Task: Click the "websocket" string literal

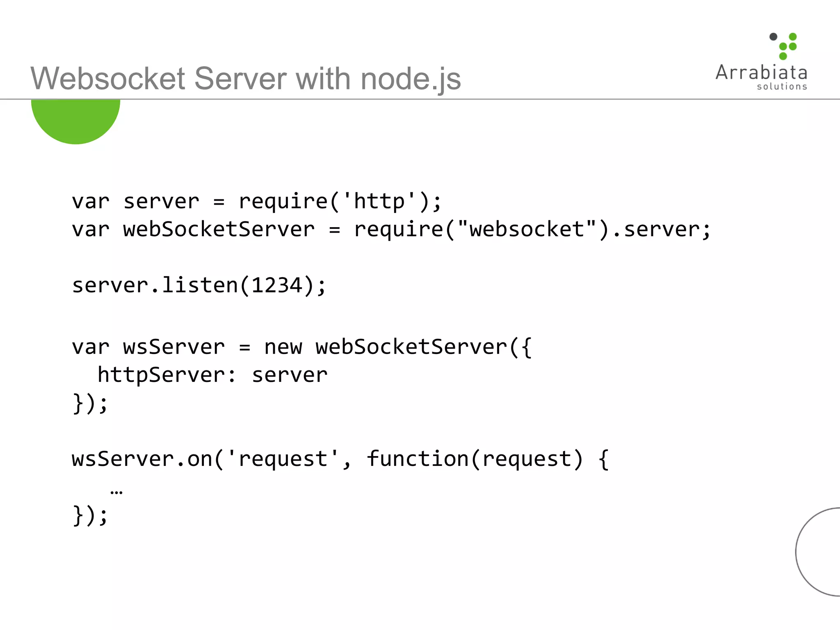Action: tap(527, 229)
